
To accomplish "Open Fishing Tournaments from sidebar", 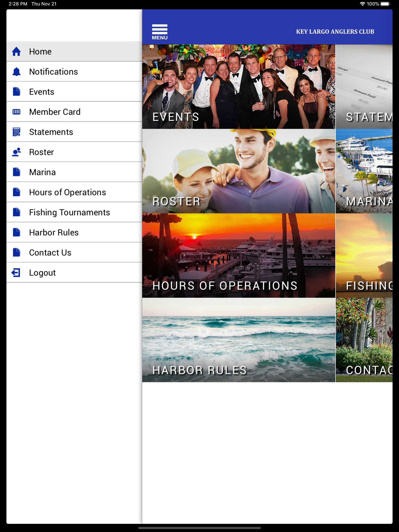I will coord(70,212).
